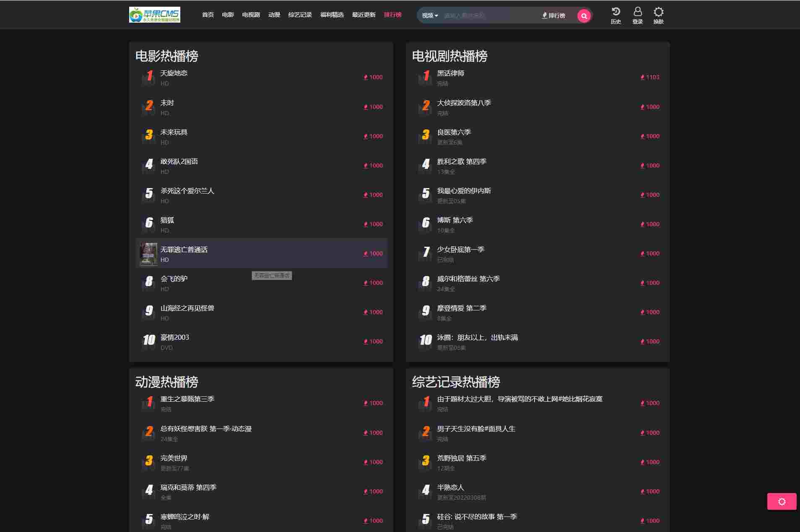Open 山海经之再见怪兽 from movie ranking
This screenshot has height=532, width=800.
187,308
